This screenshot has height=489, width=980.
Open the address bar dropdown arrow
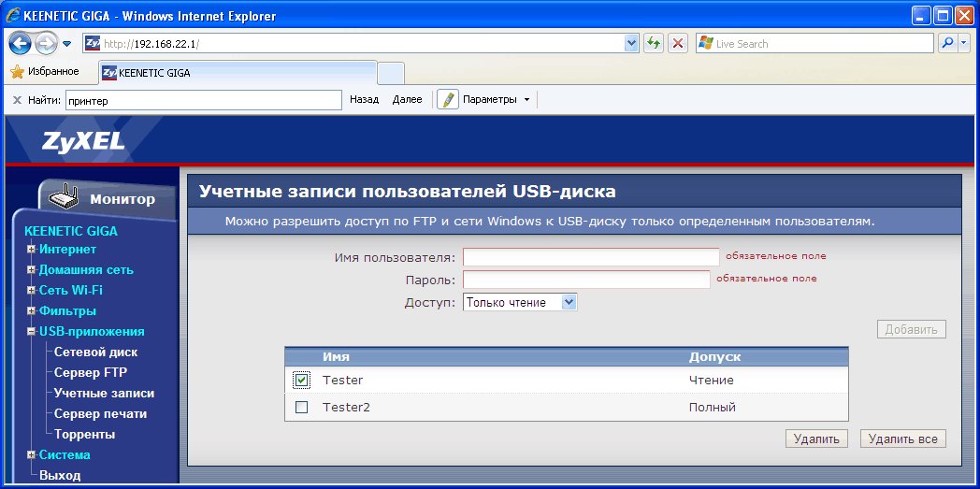point(631,43)
